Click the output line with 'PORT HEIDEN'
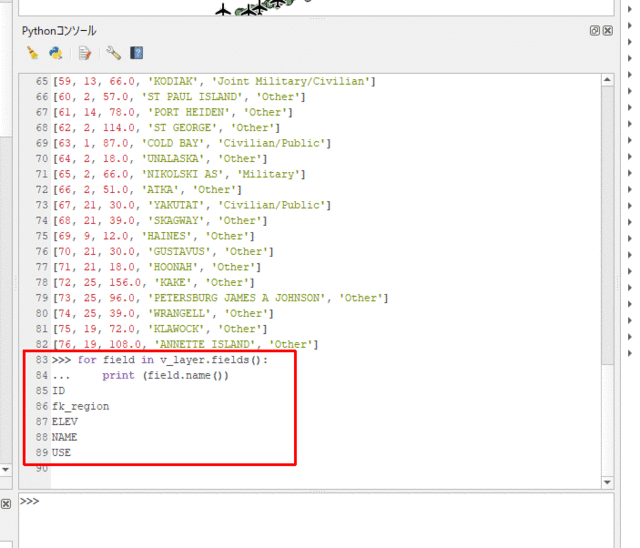Image resolution: width=640 pixels, height=548 pixels. click(x=172, y=112)
